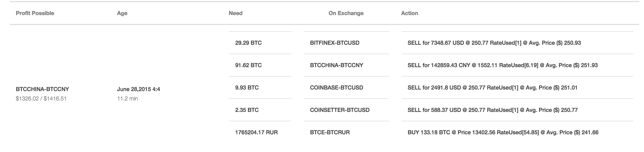Click the $1326.02 / $1416.51 profit value
The image size is (644, 152).
point(41,99)
